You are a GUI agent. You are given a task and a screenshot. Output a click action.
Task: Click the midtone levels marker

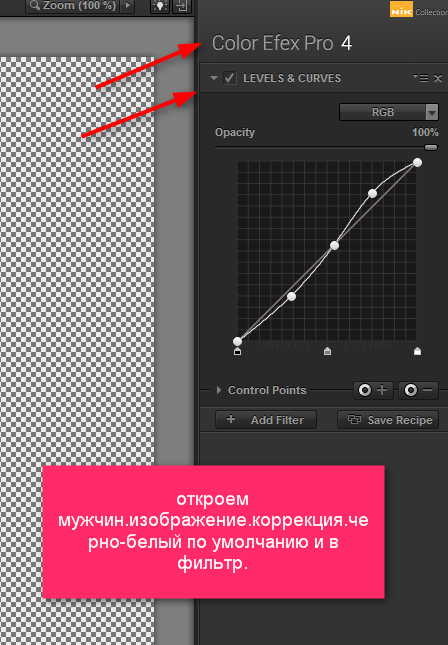(327, 351)
